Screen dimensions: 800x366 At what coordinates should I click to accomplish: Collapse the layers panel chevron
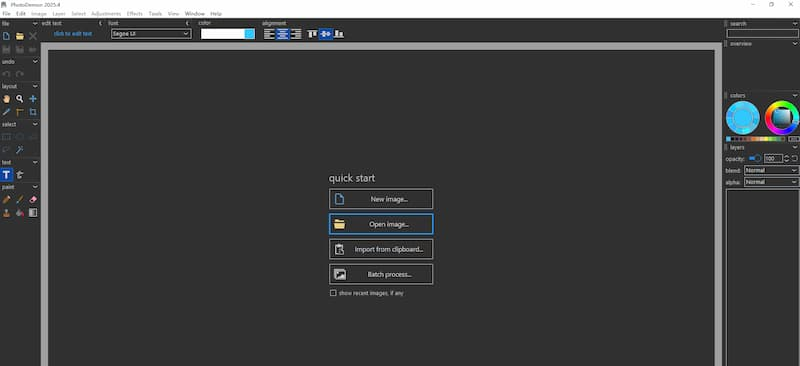tap(795, 148)
